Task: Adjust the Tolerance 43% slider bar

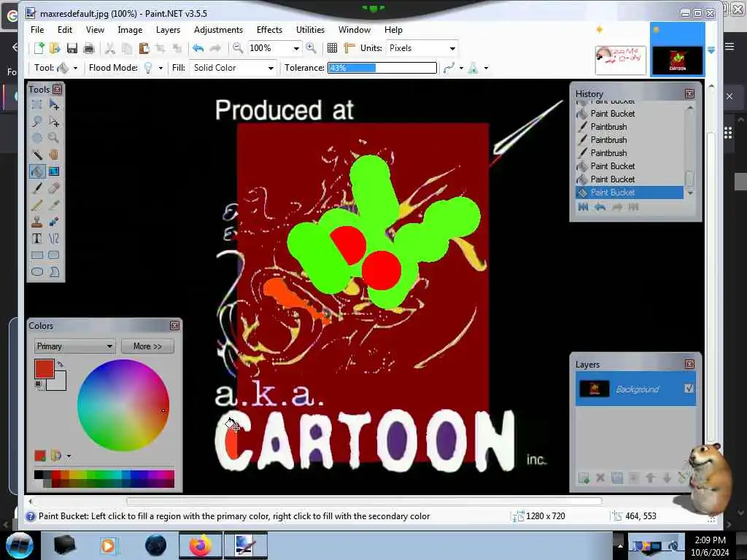Action: coord(382,68)
